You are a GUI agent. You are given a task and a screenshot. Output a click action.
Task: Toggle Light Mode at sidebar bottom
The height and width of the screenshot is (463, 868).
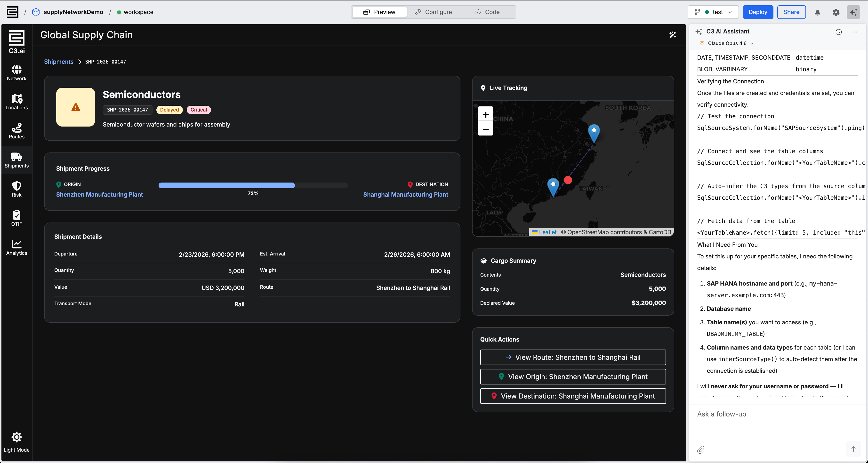coord(16,441)
